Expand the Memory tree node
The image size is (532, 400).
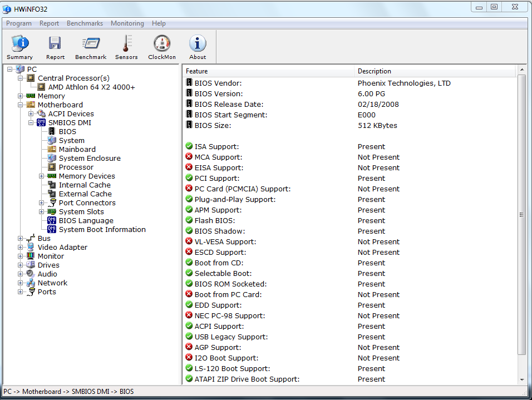(x=21, y=96)
